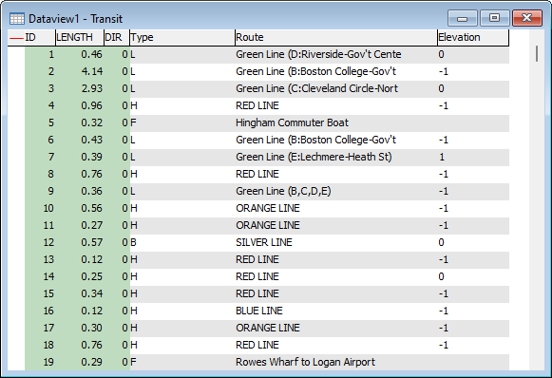Select ID cell 1
This screenshot has height=378, width=552.
pos(40,54)
